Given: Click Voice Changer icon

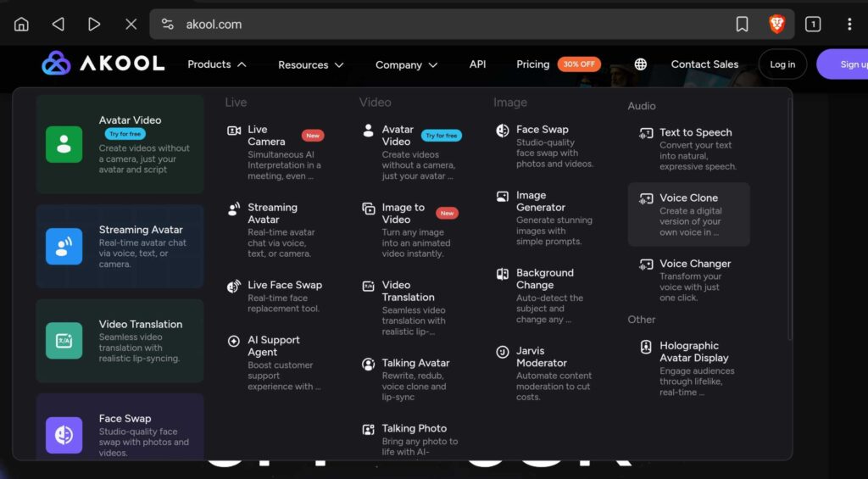Looking at the screenshot, I should [646, 265].
